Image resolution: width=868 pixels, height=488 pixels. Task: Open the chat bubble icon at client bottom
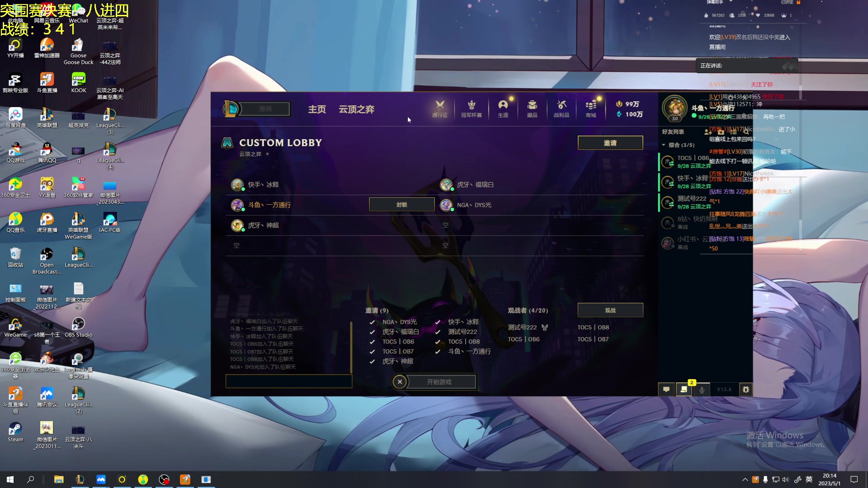[x=666, y=389]
